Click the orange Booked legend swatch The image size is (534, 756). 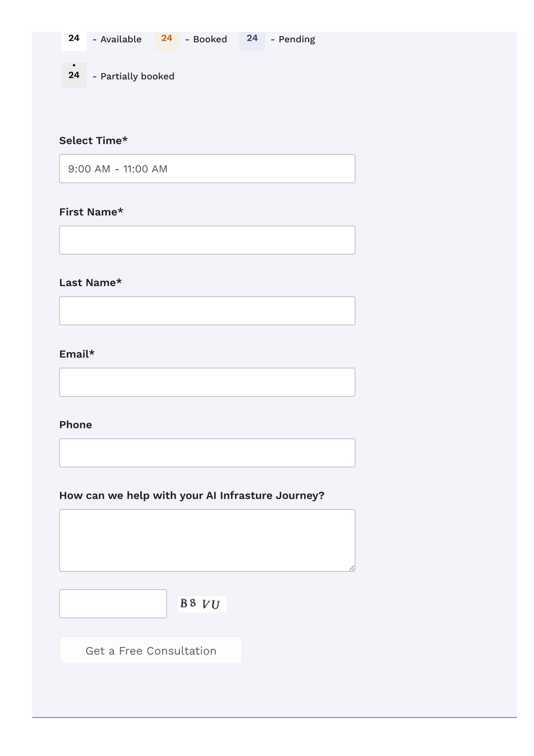click(x=167, y=39)
